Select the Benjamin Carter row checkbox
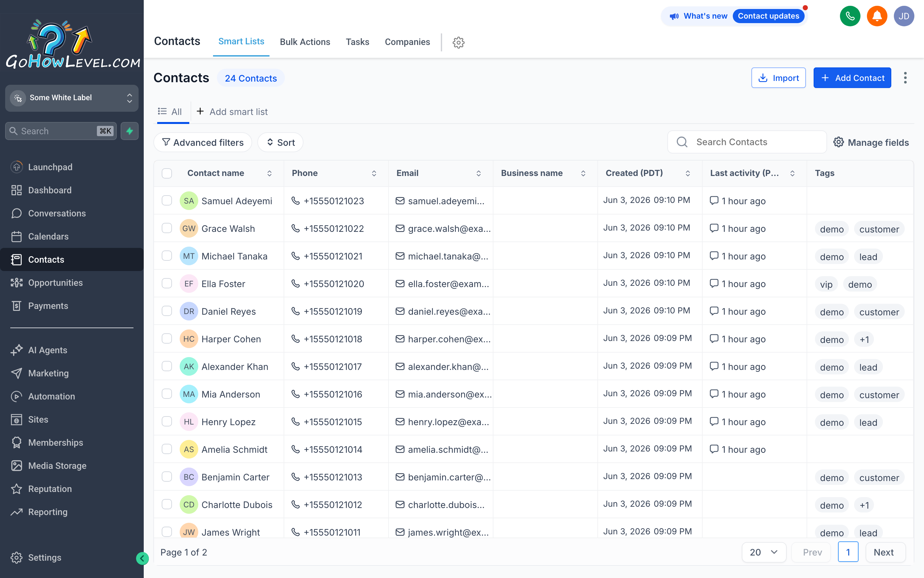Screen dimensions: 924x578 click(167, 476)
